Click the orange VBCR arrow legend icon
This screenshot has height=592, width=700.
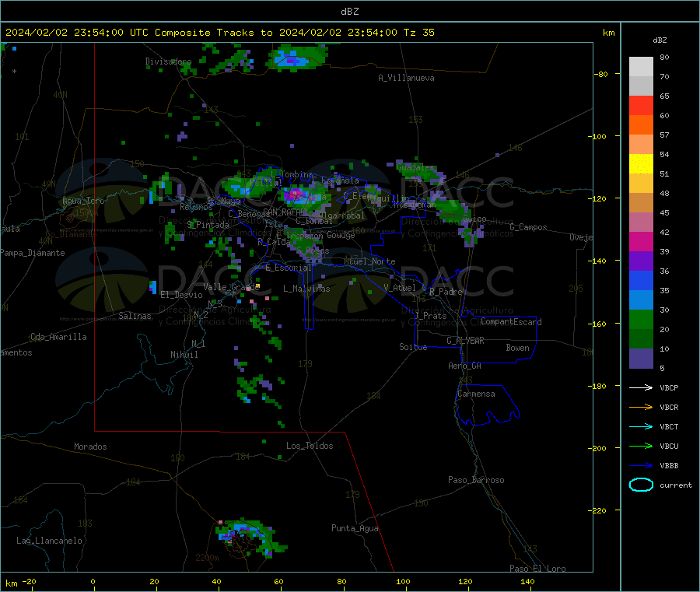(x=641, y=407)
